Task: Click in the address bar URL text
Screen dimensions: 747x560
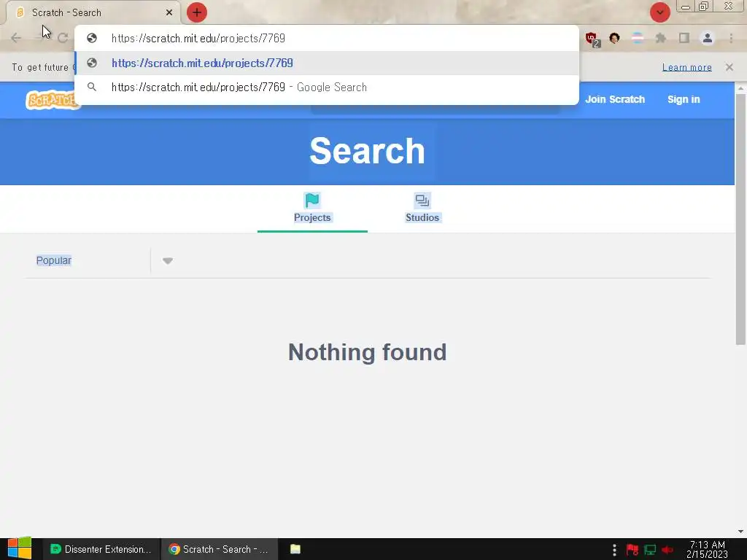Action: pyautogui.click(x=198, y=38)
